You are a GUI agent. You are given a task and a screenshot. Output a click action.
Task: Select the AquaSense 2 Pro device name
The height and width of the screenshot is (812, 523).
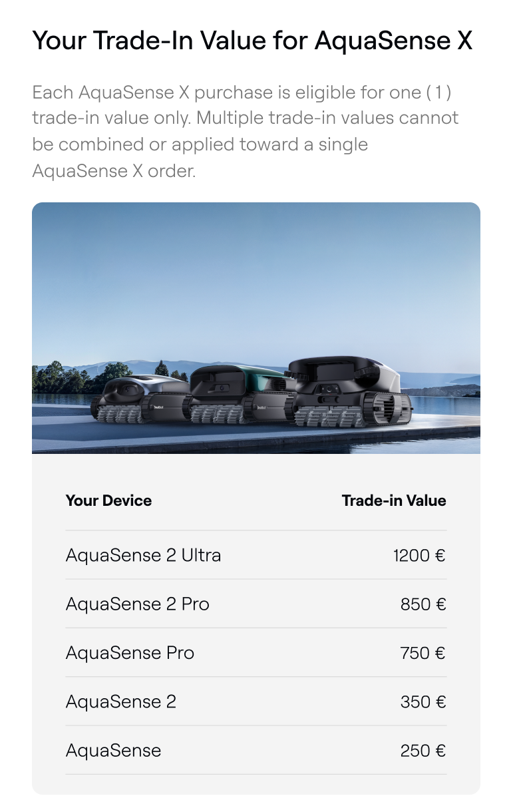(x=137, y=604)
